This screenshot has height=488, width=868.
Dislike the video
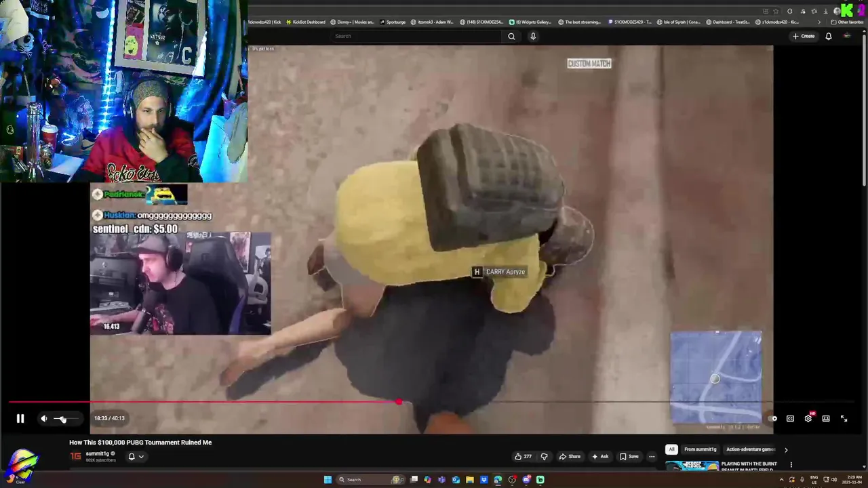tap(544, 456)
